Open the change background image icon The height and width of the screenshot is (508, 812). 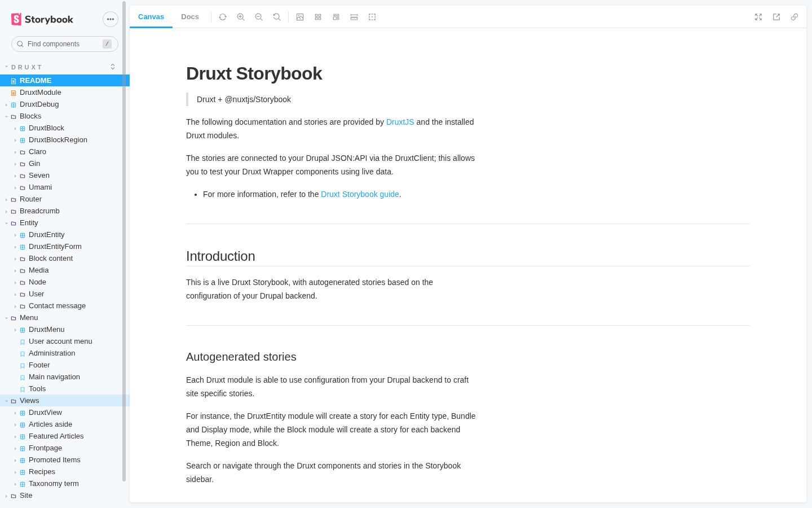[x=300, y=17]
